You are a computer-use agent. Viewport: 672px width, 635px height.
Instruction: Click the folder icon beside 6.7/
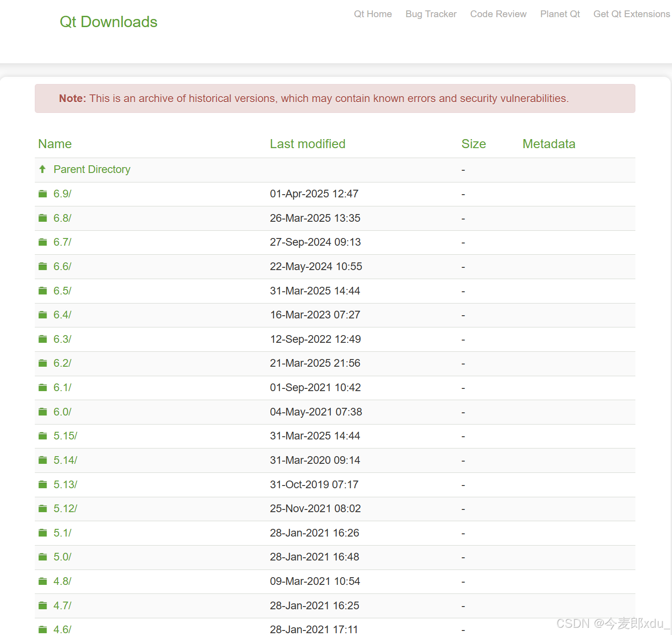(x=43, y=242)
